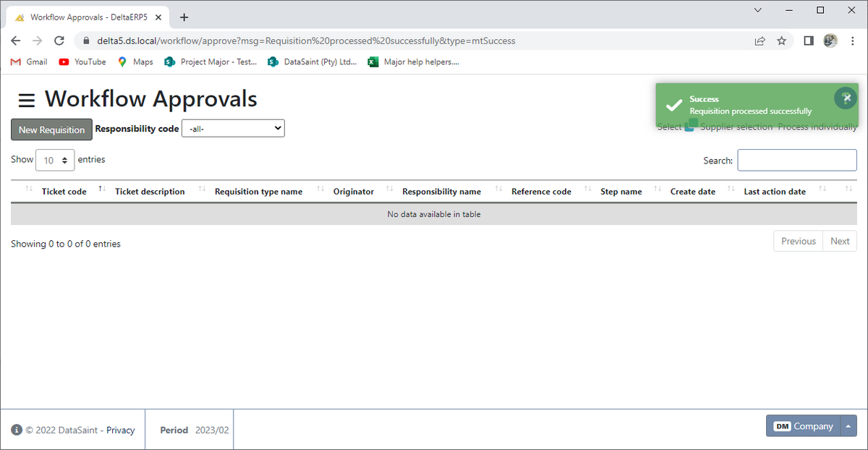Select the Workflow Approvals browser tab
This screenshot has width=868, height=450.
coord(88,17)
